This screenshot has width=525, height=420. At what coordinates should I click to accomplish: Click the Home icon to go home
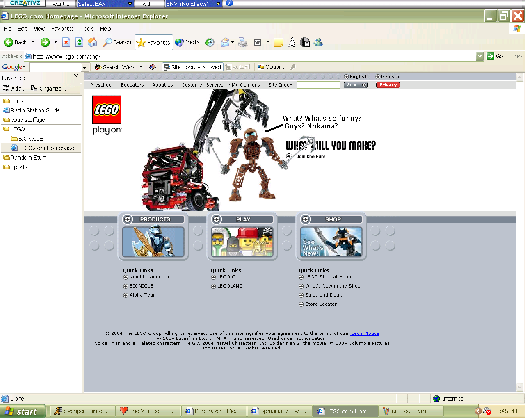(92, 42)
